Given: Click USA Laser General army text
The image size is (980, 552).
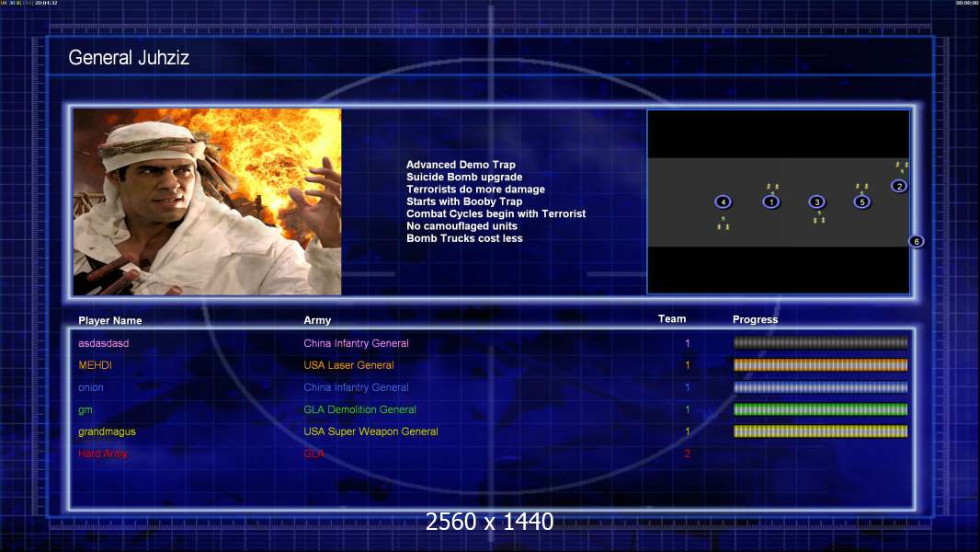Looking at the screenshot, I should (348, 365).
